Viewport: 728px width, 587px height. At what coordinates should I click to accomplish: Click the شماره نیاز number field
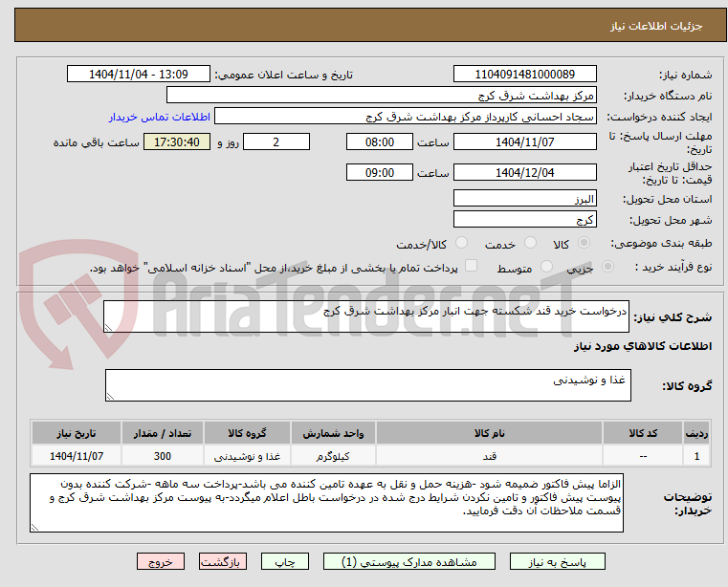tap(524, 75)
